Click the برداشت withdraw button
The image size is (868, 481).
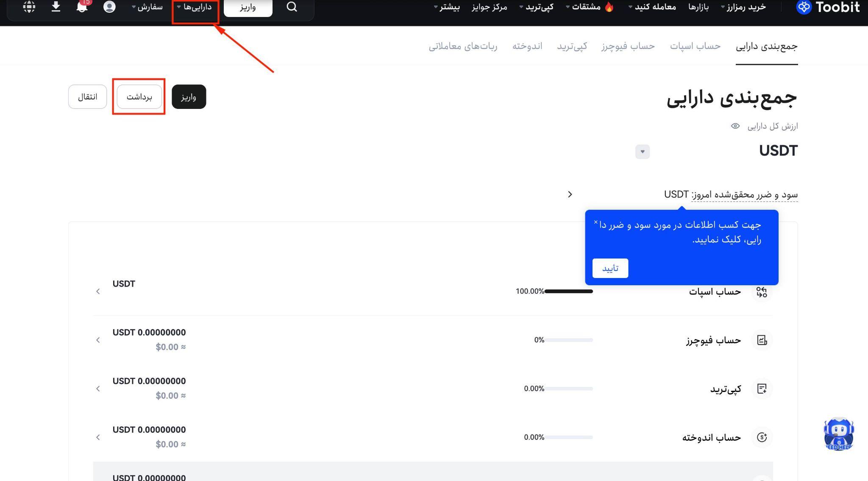tap(139, 97)
